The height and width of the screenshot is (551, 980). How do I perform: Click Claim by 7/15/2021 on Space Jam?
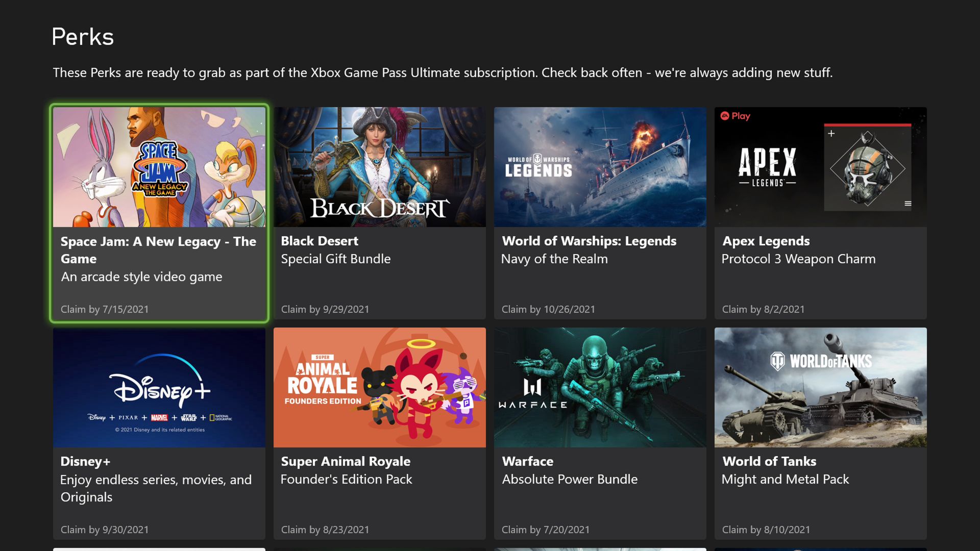(x=105, y=309)
